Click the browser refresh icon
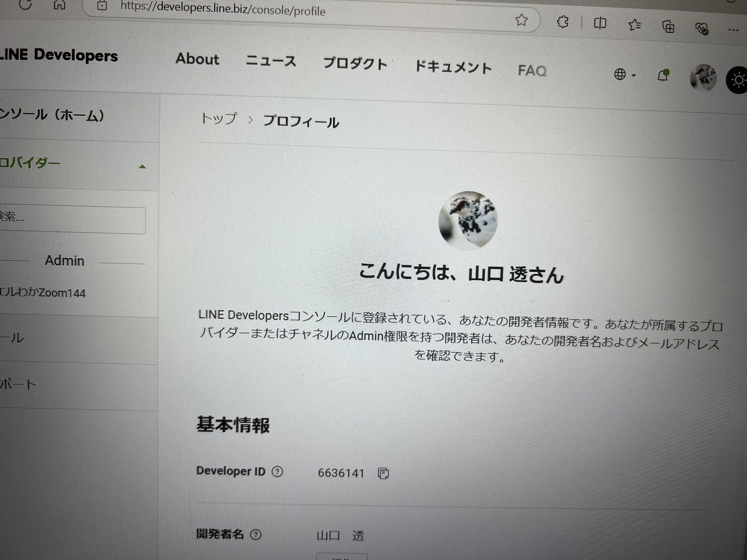Screen dimensions: 747x560 point(25,5)
